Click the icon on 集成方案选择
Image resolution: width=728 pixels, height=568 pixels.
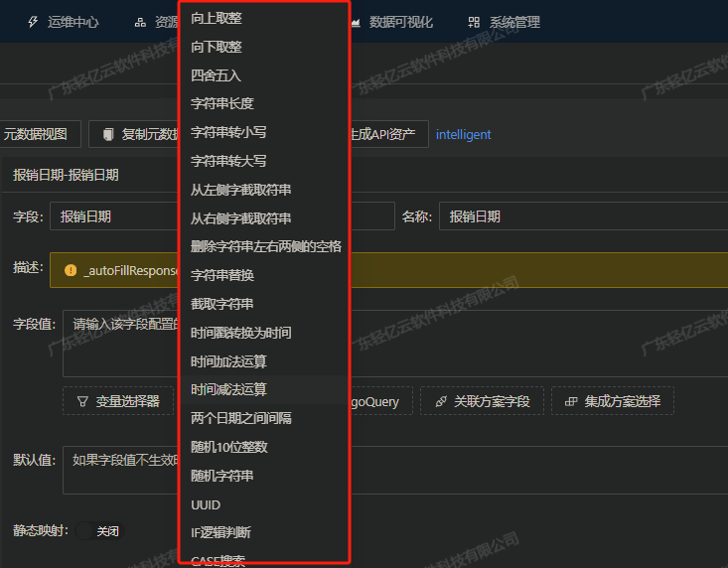pyautogui.click(x=571, y=401)
